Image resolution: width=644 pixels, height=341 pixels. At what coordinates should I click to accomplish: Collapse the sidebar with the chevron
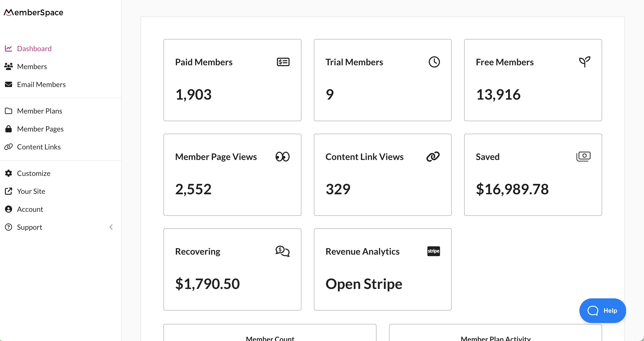[x=111, y=227]
